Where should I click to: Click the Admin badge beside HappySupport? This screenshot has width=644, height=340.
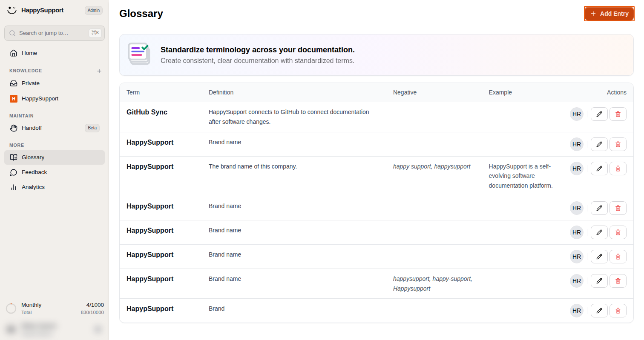coord(94,10)
